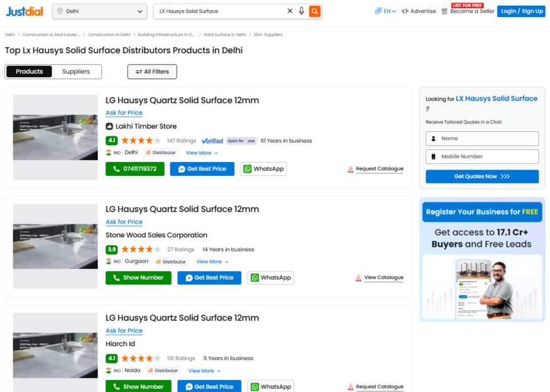WhatsApp Stone Wood Sales Corporation
This screenshot has height=392, width=550.
pyautogui.click(x=271, y=278)
